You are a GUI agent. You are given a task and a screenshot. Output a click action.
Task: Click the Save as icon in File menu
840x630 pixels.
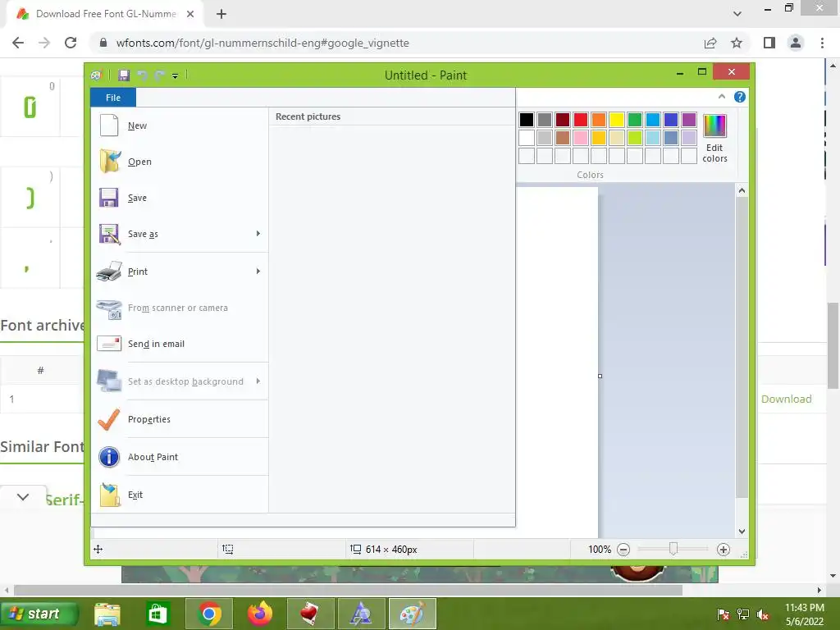pos(109,234)
